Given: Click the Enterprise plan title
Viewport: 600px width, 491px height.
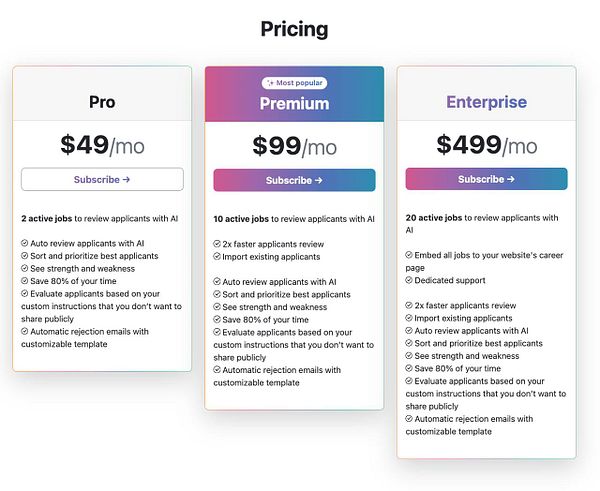Looking at the screenshot, I should [x=486, y=102].
